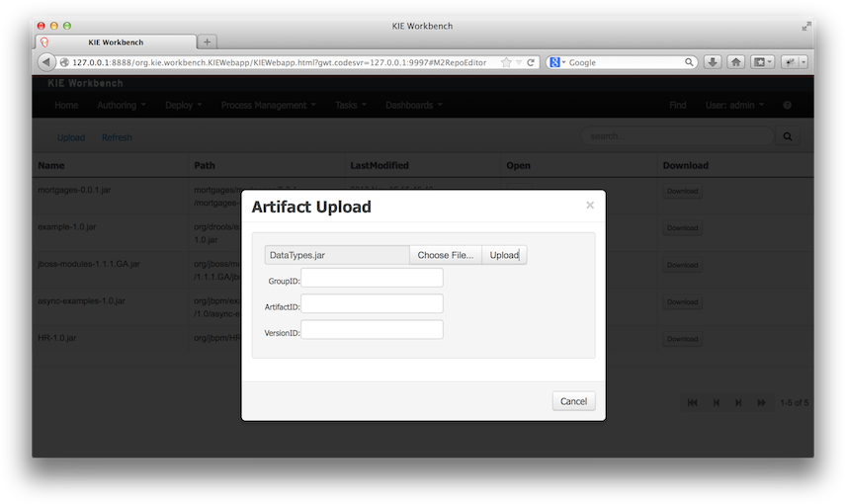Select the HR-1.0.jar name cell

pos(57,338)
